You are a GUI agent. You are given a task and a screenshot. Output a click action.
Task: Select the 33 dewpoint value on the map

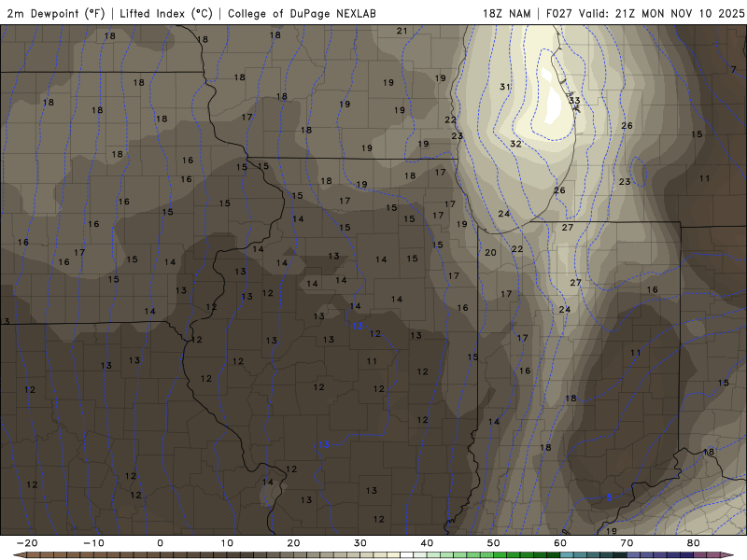pyautogui.click(x=574, y=101)
